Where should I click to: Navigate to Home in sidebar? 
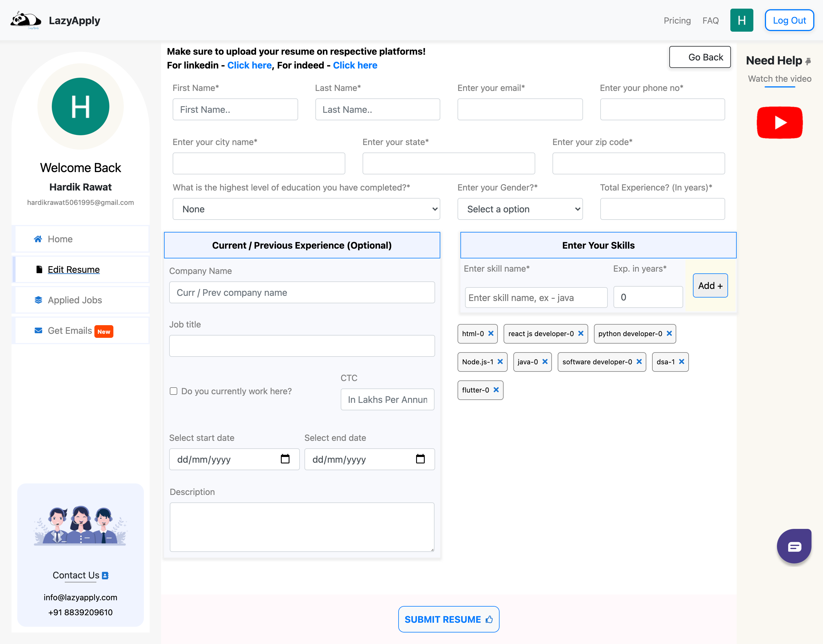(x=60, y=239)
